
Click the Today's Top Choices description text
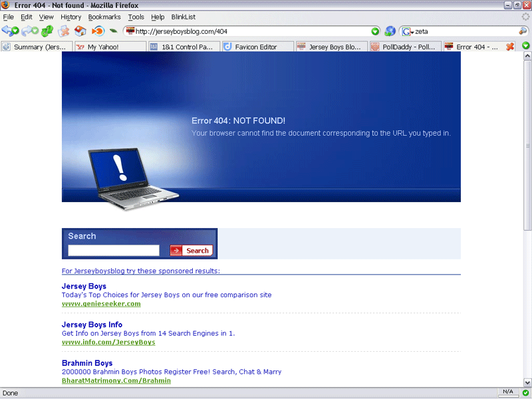[167, 295]
